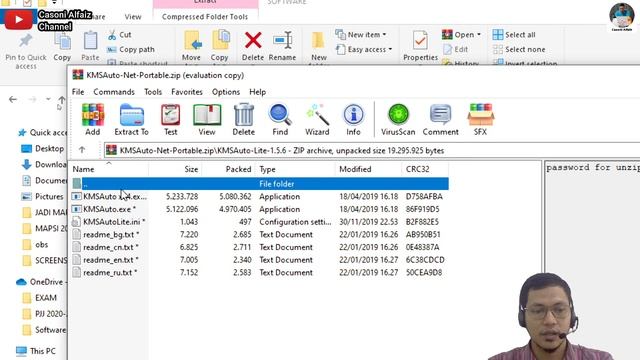Select readme_bg.txt in the list
This screenshot has width=640, height=360.
260,234
